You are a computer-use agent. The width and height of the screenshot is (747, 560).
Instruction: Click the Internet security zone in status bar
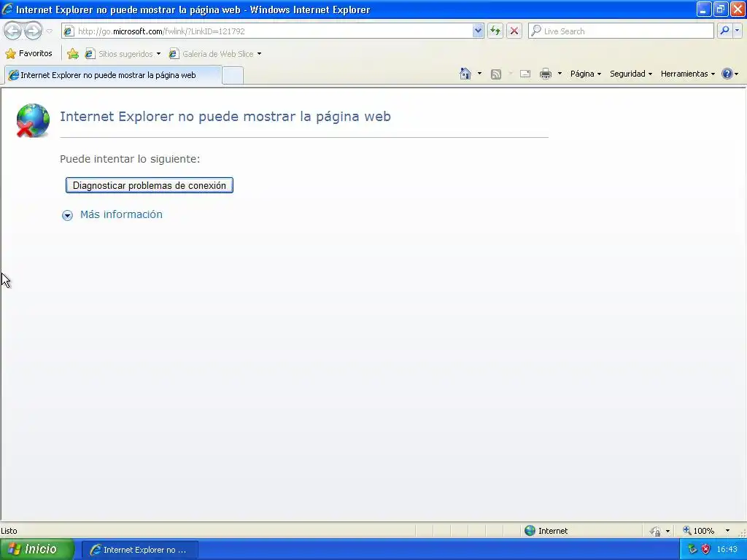pyautogui.click(x=546, y=531)
